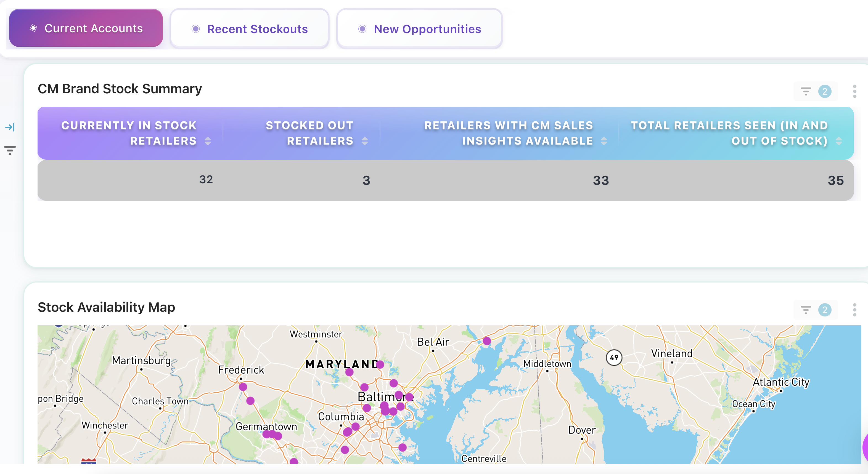The image size is (868, 474).
Task: Click the filter count badge on Stock Availability Map
Action: [825, 309]
